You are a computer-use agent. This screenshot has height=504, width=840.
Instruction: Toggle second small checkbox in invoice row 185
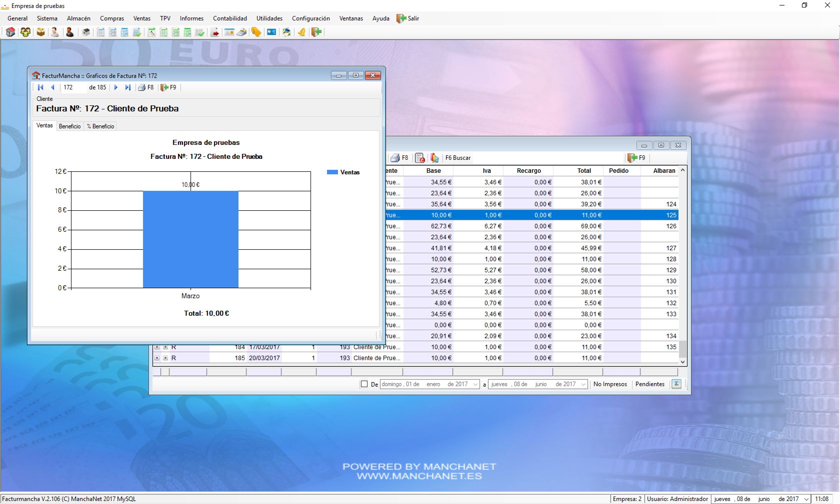click(x=165, y=358)
